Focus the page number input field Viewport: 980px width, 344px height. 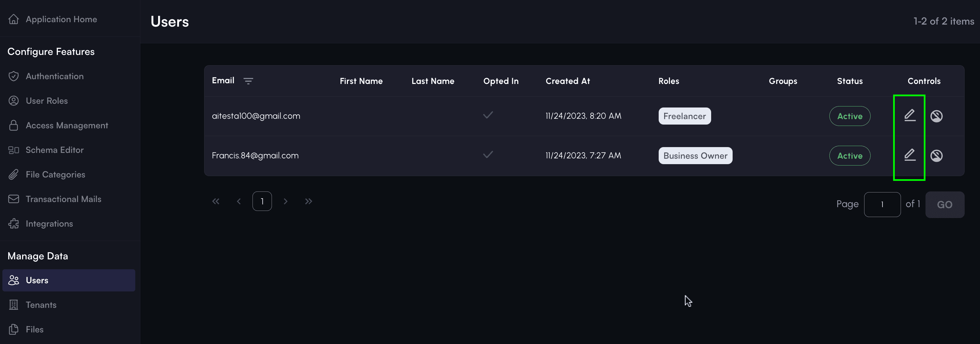tap(882, 204)
